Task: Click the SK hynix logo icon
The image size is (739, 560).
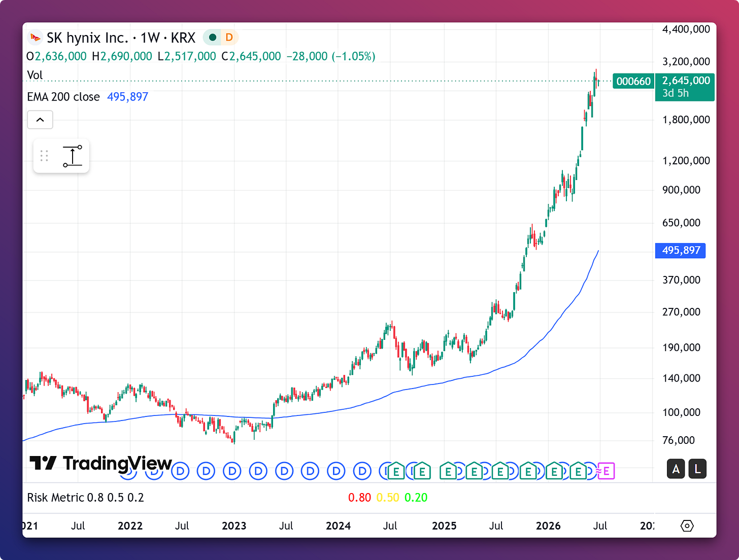Action: tap(35, 38)
